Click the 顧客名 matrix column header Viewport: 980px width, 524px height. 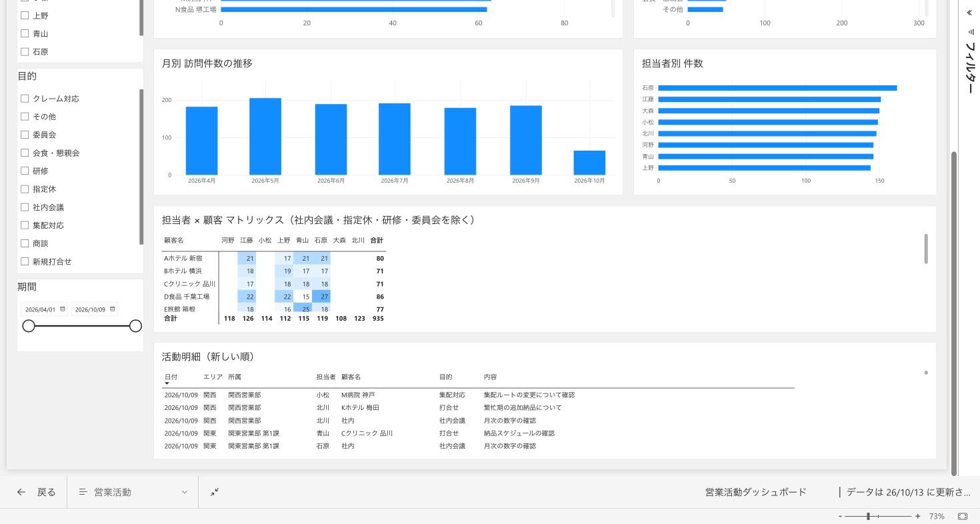click(x=174, y=240)
